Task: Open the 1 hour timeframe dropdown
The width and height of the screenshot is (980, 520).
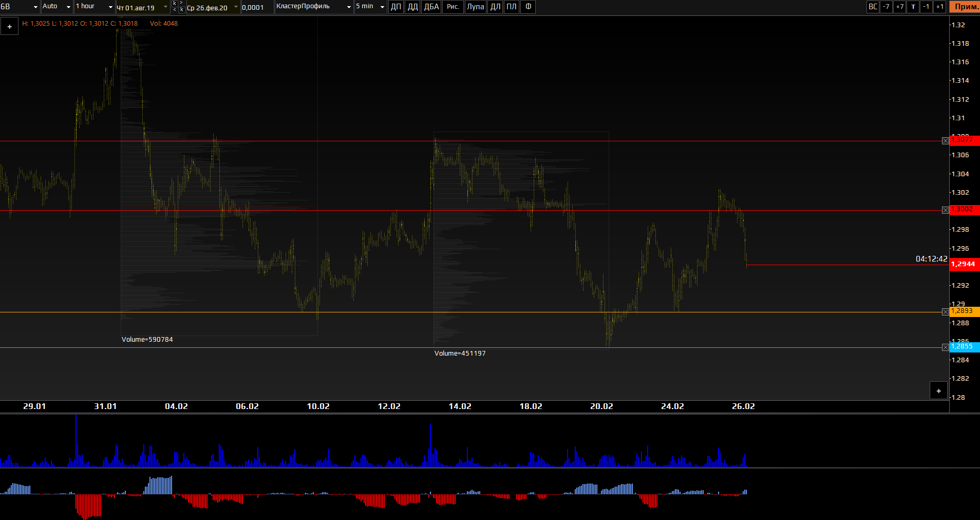Action: coord(95,7)
